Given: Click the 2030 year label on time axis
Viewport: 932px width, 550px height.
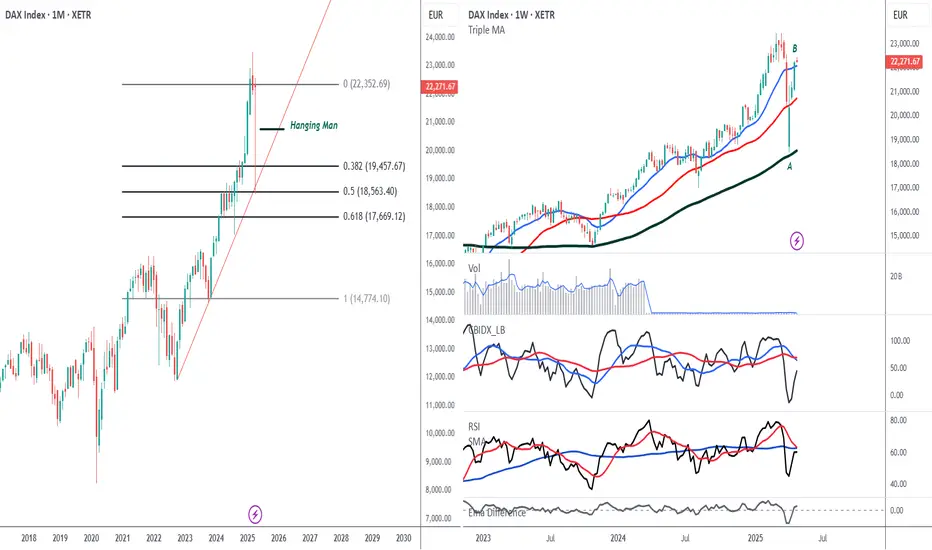Looking at the screenshot, I should click(x=403, y=538).
